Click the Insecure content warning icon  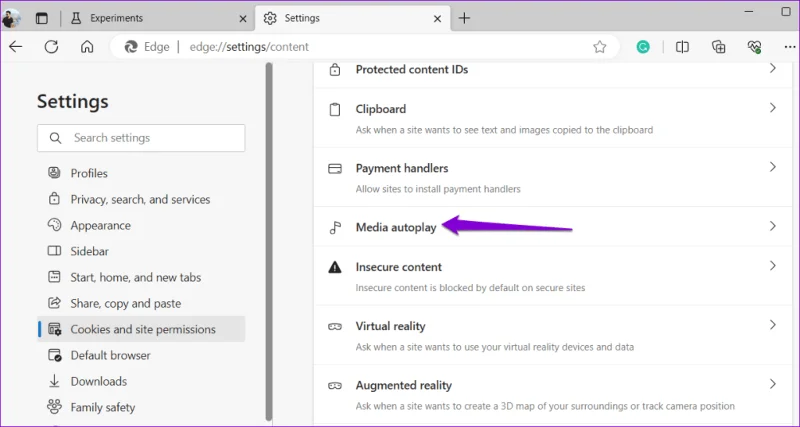335,267
